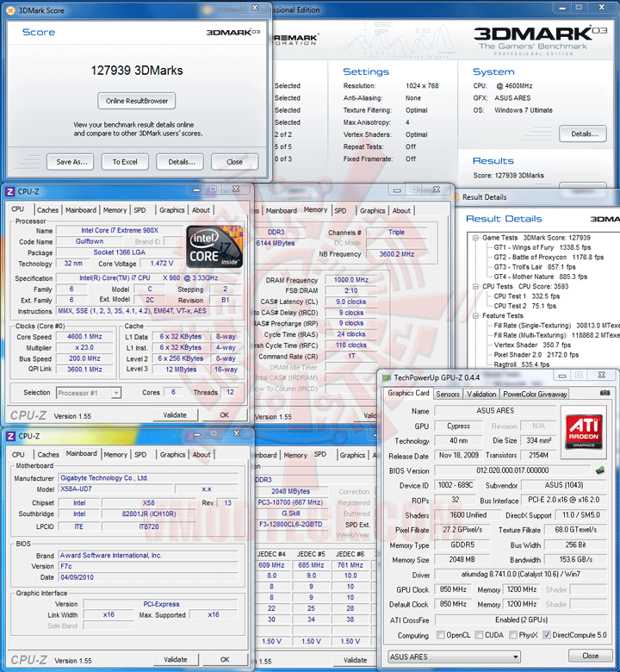Viewport: 620px width, 672px height.
Task: Click the CPU-Z icon in top CPU-Z title bar
Action: coord(10,191)
